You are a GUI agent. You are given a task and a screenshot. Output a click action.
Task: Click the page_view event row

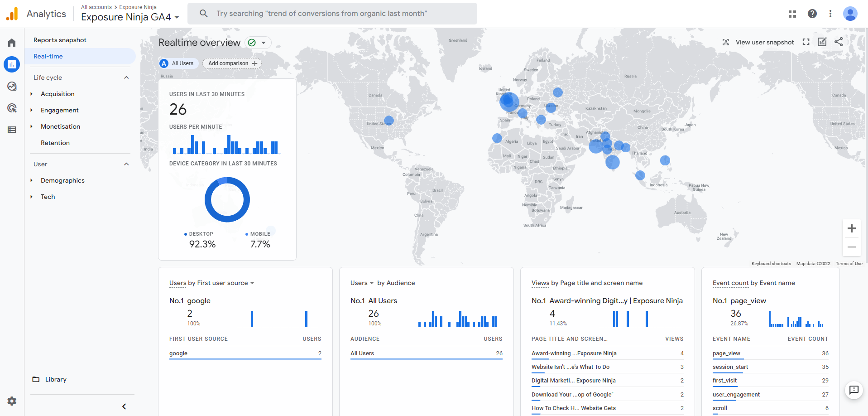771,353
